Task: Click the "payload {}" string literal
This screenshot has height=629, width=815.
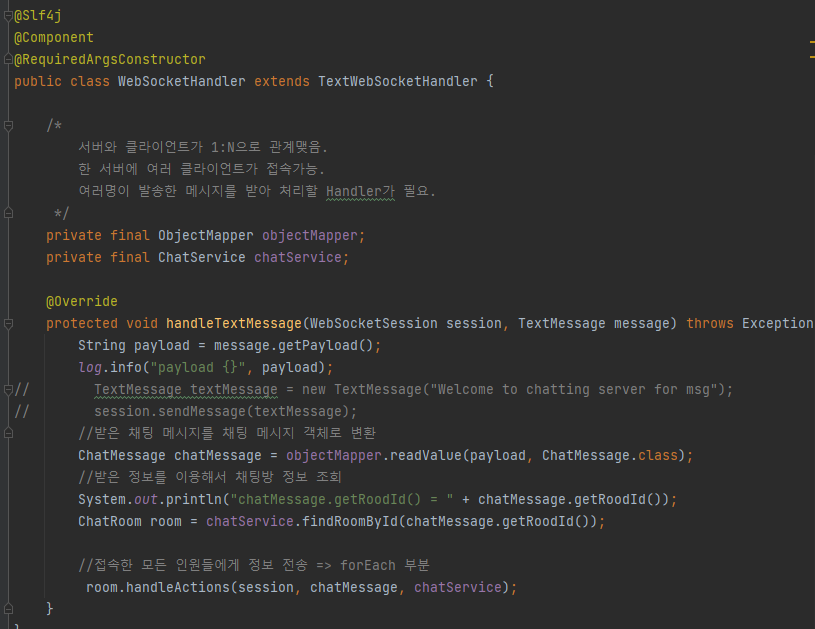Action: [198, 368]
